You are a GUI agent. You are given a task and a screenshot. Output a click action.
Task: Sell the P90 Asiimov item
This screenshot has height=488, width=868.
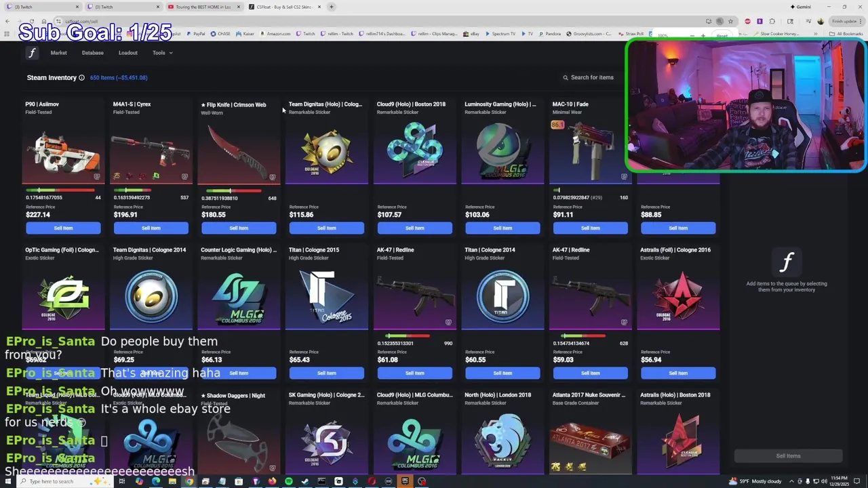pos(63,228)
